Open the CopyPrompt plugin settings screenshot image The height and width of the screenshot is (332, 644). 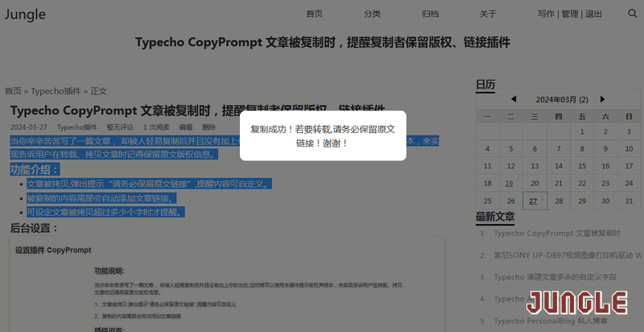pyautogui.click(x=227, y=284)
